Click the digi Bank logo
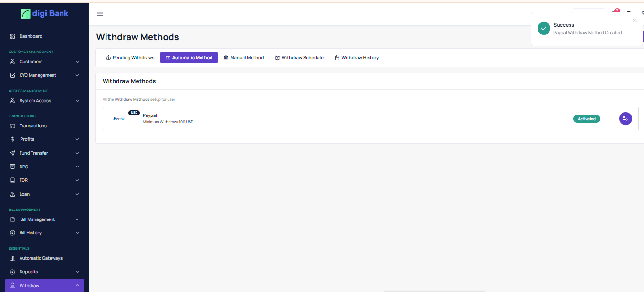Image resolution: width=644 pixels, height=292 pixels. click(x=44, y=13)
